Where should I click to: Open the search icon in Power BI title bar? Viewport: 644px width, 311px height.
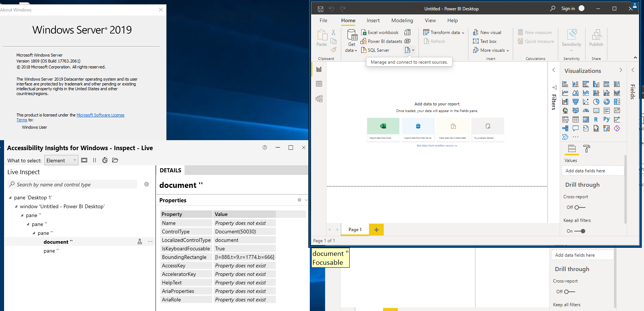point(553,8)
